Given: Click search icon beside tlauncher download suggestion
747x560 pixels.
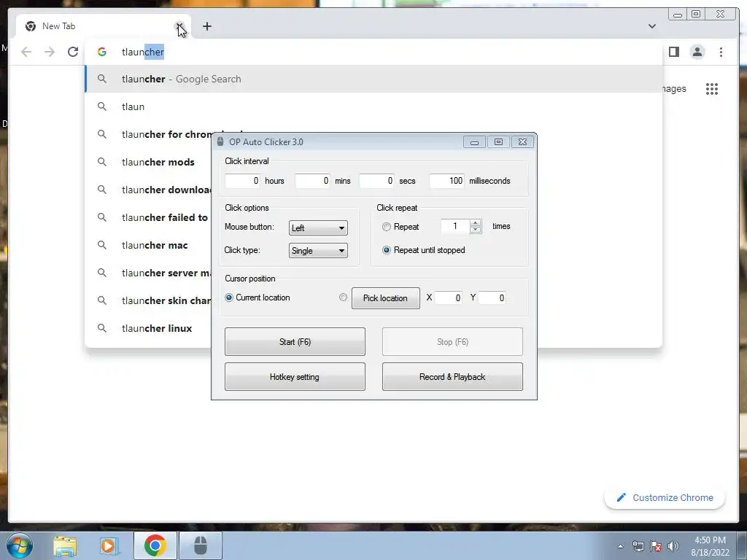Looking at the screenshot, I should (102, 190).
